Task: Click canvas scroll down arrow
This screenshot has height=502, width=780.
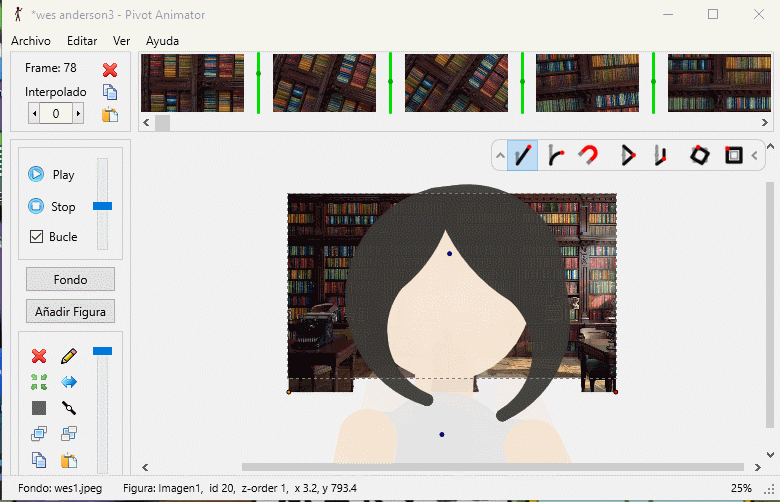Action: [770, 455]
